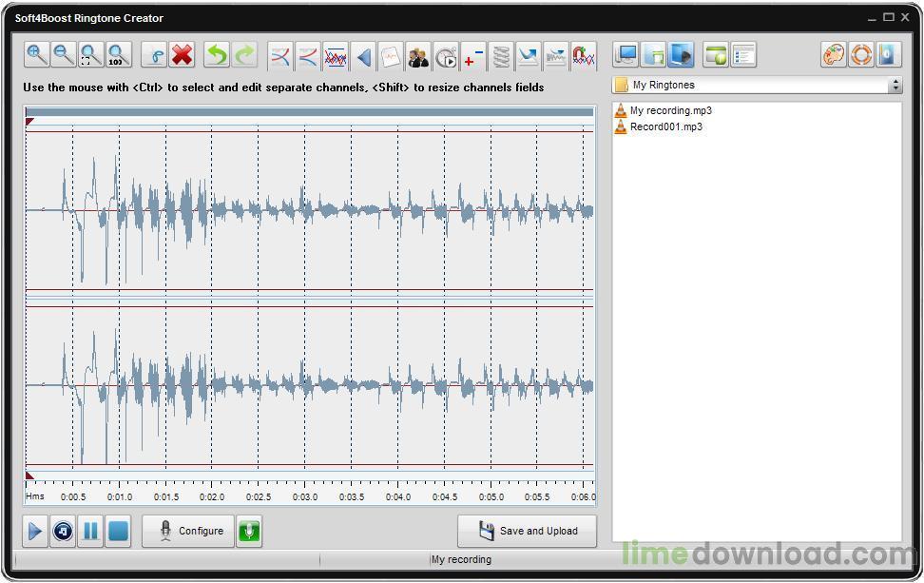Open the paint palette skin icon
This screenshot has height=583, width=924.
point(834,55)
